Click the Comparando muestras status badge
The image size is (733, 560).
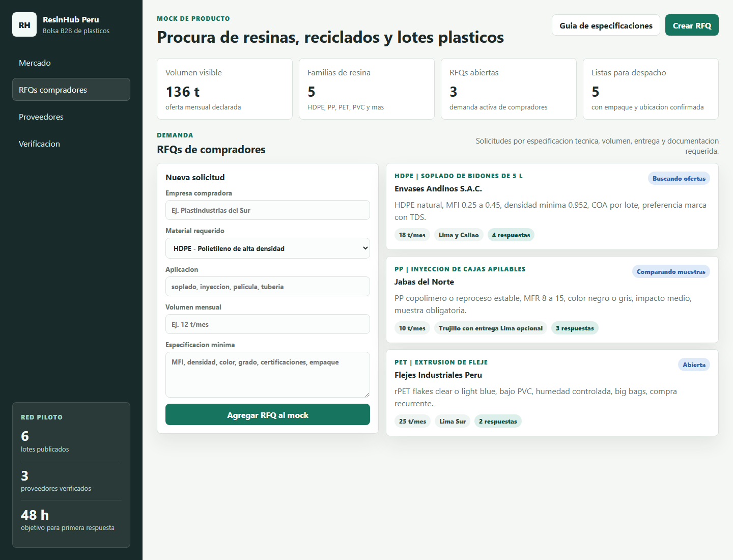click(671, 271)
